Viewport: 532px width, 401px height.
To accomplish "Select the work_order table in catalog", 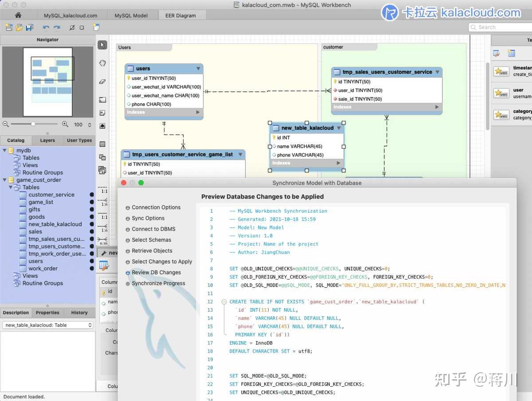I will (43, 268).
